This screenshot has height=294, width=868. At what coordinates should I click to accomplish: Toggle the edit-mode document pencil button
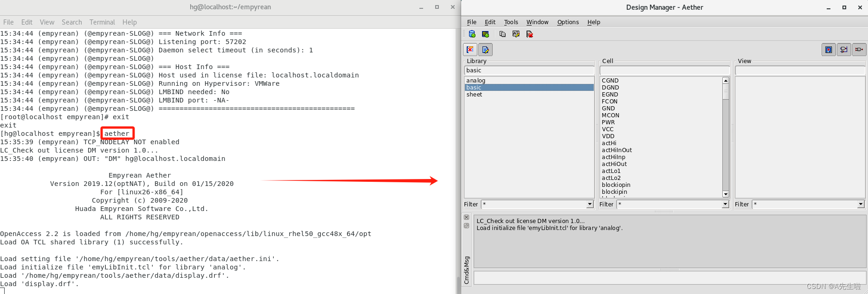point(485,50)
